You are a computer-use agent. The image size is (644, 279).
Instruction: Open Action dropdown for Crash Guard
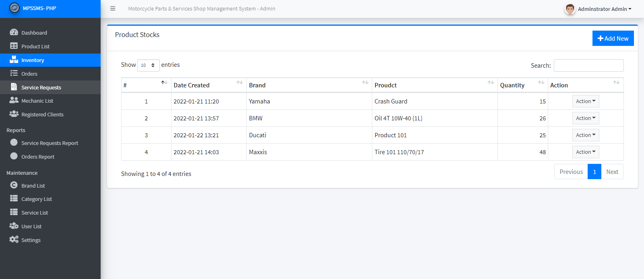pyautogui.click(x=586, y=101)
